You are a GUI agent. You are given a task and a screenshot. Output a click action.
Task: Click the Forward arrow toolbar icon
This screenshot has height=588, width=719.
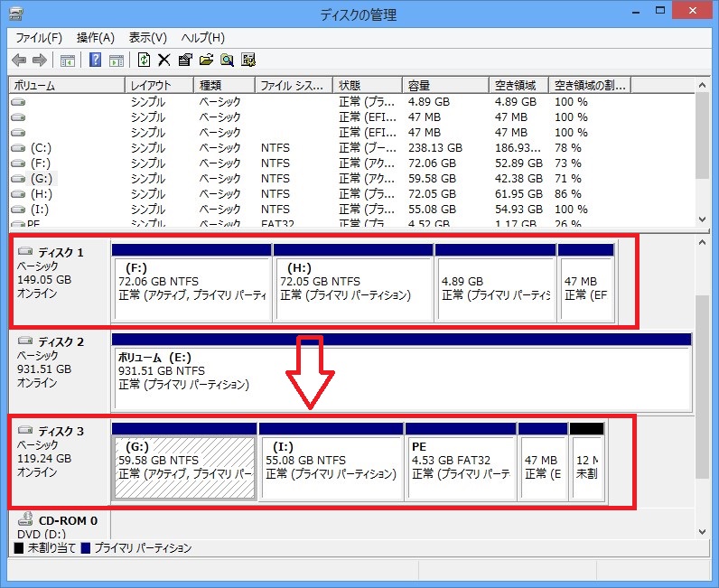(x=40, y=61)
